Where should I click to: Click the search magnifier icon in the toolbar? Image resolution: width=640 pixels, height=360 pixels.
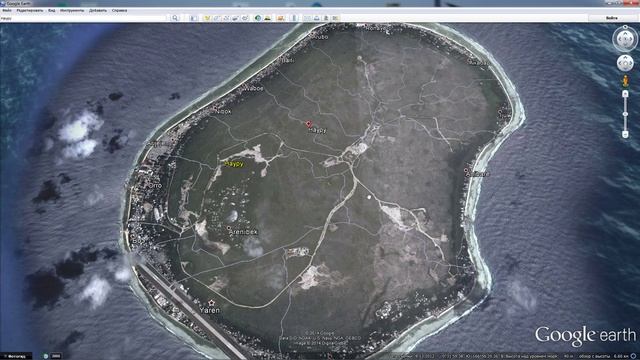pyautogui.click(x=175, y=18)
